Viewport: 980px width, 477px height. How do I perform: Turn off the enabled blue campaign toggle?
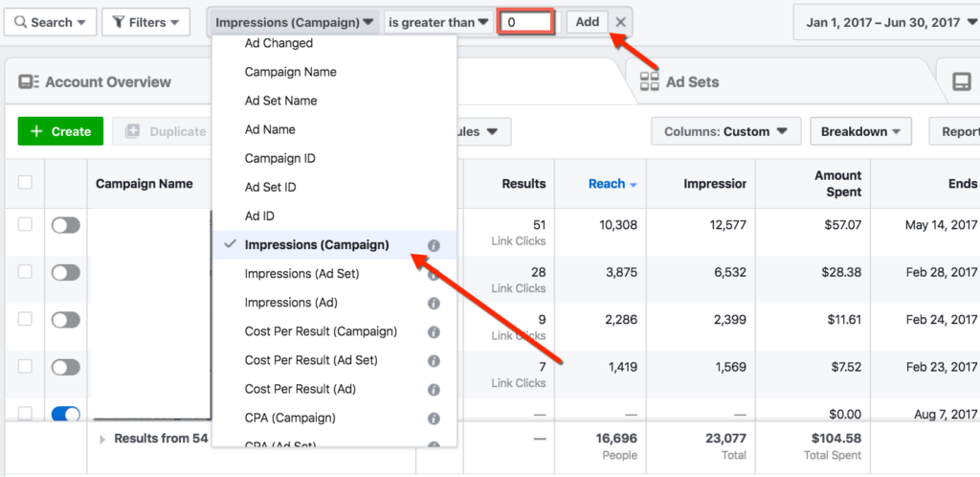coord(65,414)
